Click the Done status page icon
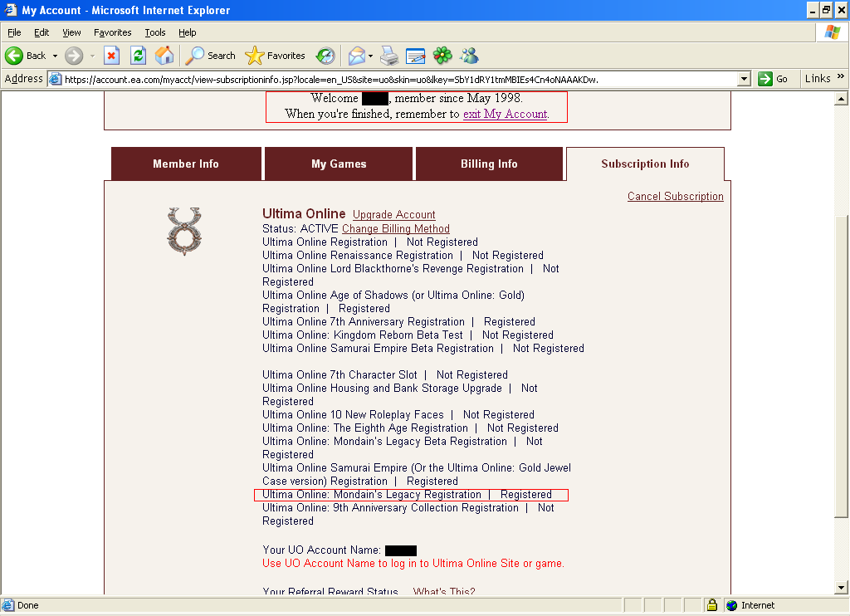850x616 pixels. point(8,605)
